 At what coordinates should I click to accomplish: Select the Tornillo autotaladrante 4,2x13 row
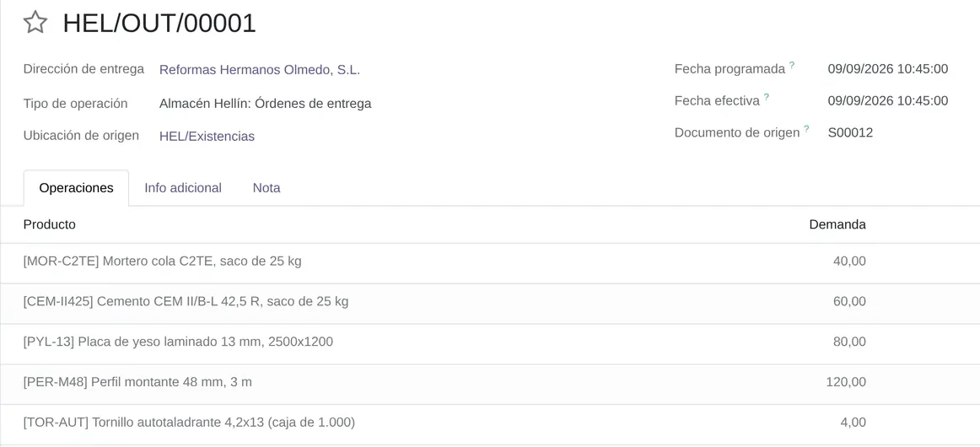(490, 423)
